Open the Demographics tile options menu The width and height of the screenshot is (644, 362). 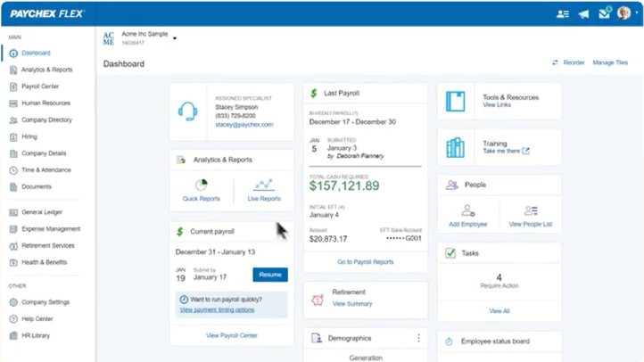click(x=418, y=338)
